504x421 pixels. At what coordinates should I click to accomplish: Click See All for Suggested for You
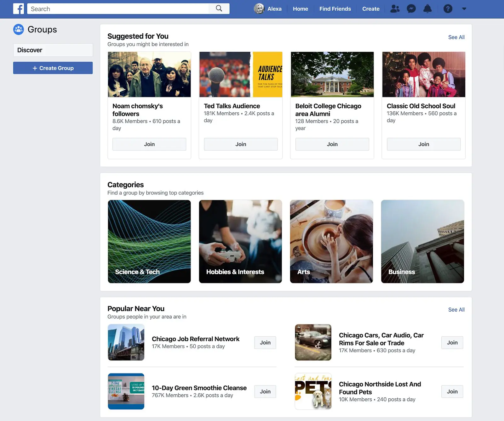point(456,37)
